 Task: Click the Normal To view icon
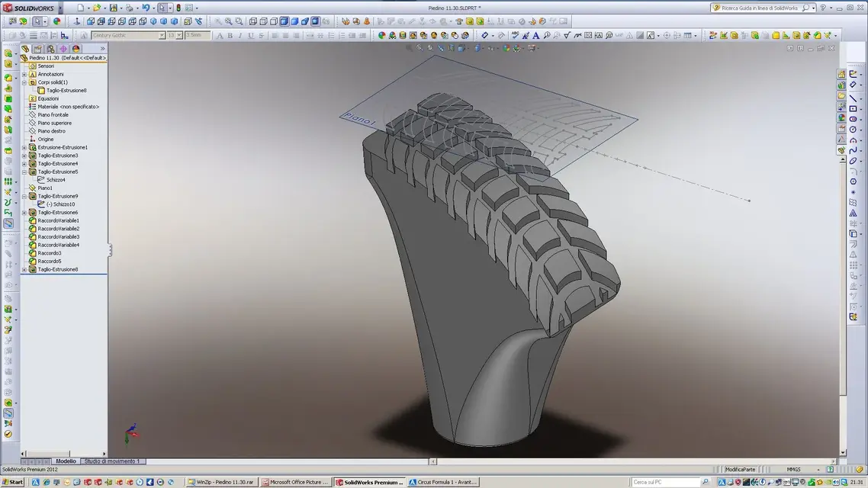(77, 21)
